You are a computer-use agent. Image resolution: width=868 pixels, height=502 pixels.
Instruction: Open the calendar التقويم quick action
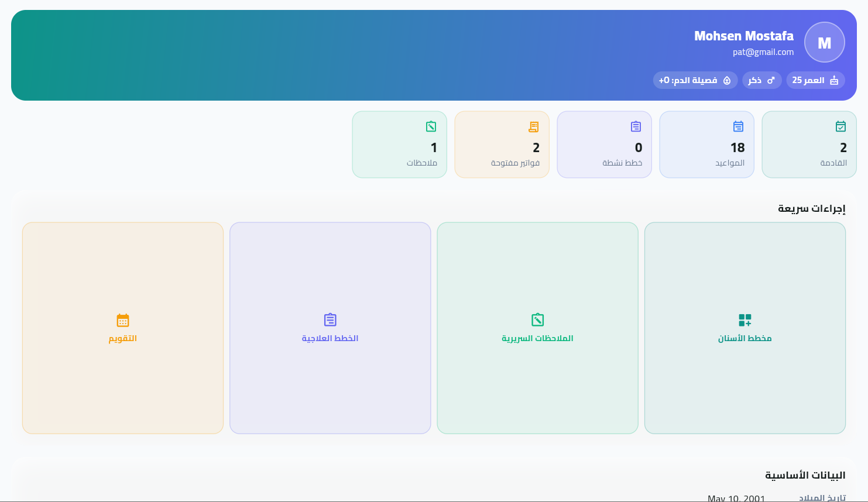click(123, 328)
